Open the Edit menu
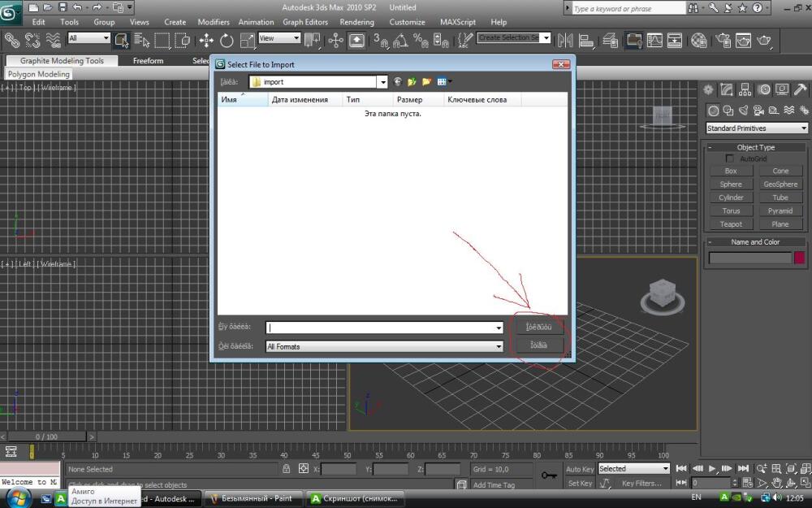 [38, 22]
